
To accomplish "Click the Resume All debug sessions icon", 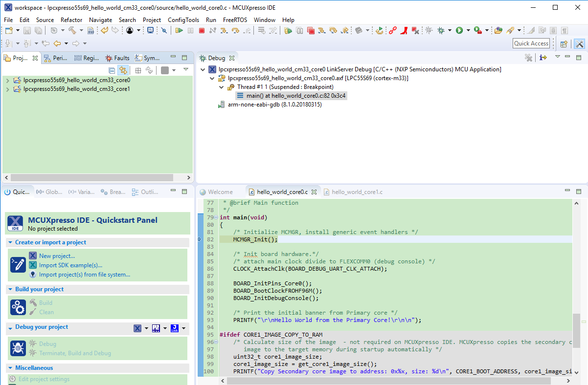I will pyautogui.click(x=288, y=30).
